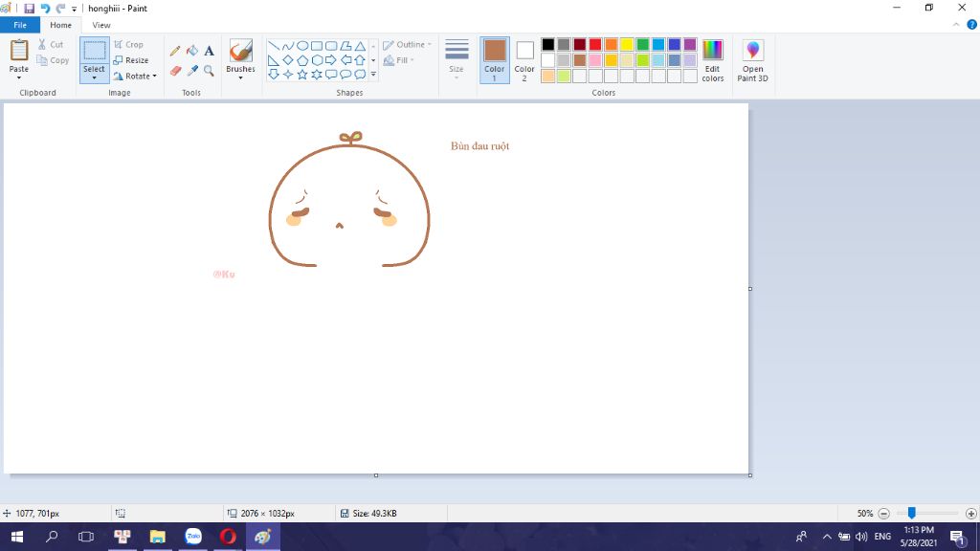Select the Fill with color bucket tool
The image size is (980, 551).
coord(192,52)
